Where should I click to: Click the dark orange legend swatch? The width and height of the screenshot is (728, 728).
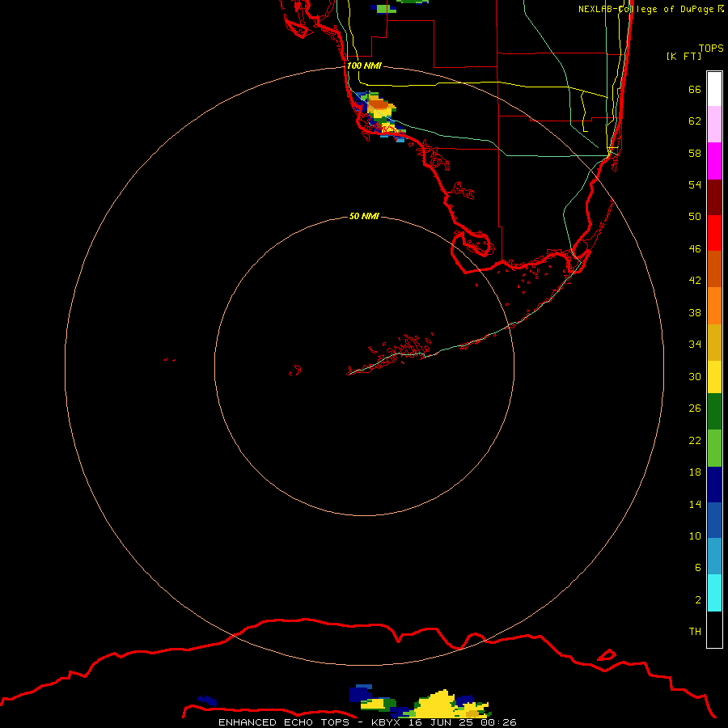(x=714, y=269)
